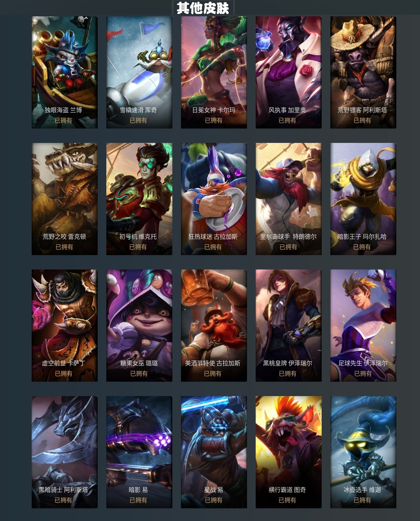Click the 黑桃皇牌 伊泽瑞尔 skin card

(x=289, y=325)
